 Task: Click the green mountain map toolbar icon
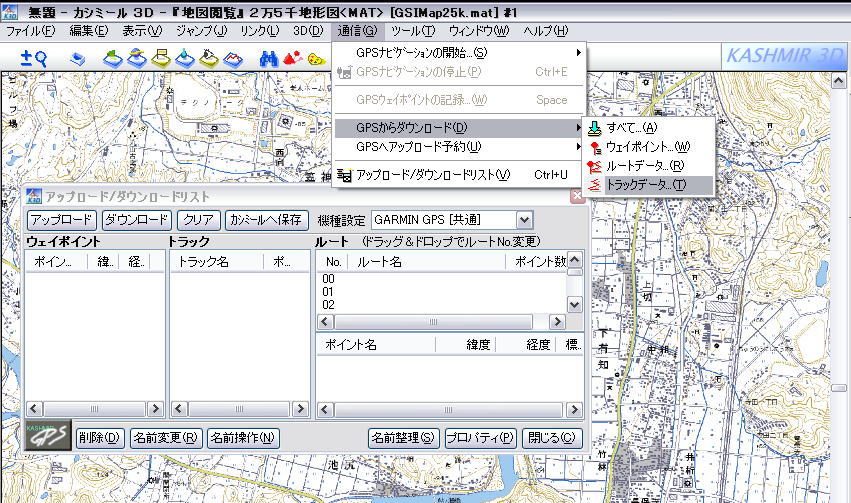click(x=113, y=58)
